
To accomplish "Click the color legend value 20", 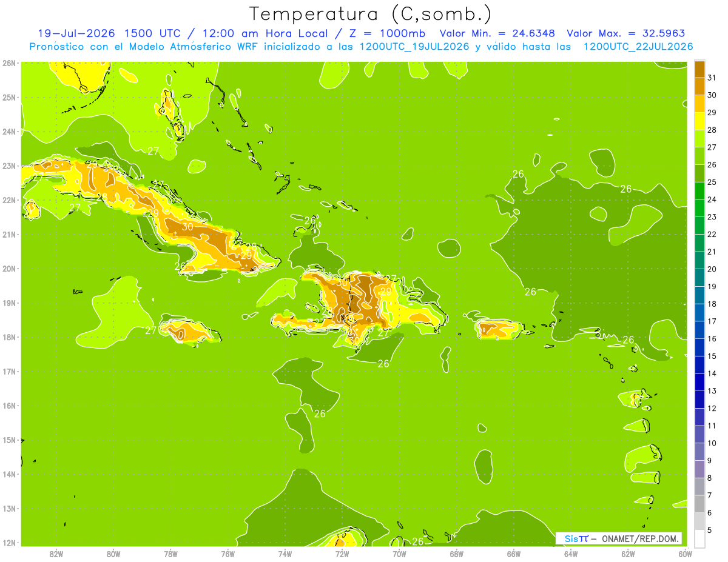I will point(712,269).
